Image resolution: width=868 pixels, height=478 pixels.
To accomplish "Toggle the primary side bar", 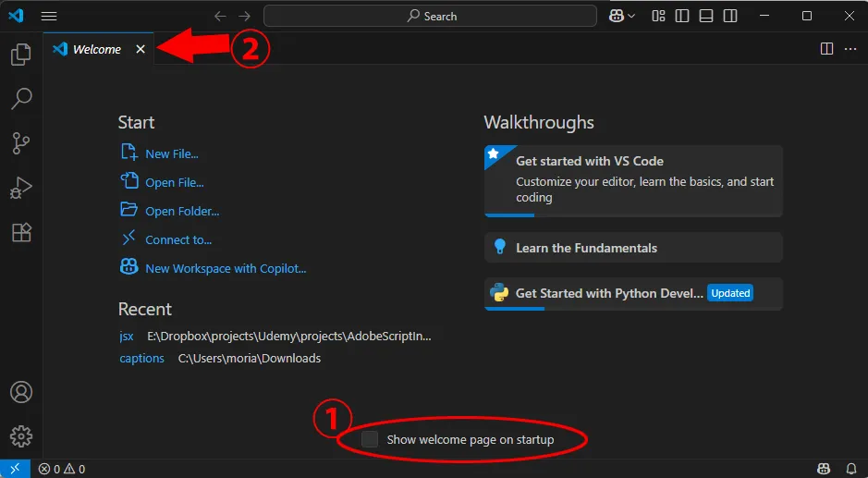I will point(682,16).
